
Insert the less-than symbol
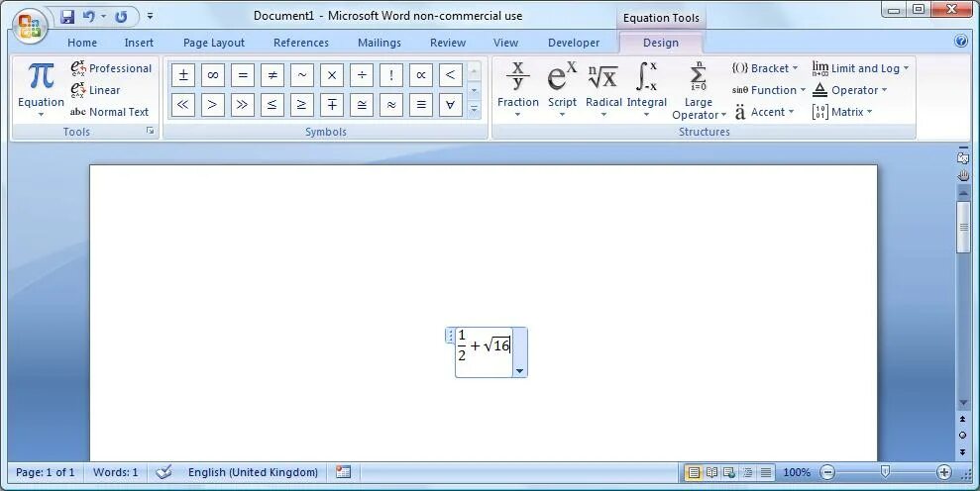tap(450, 75)
